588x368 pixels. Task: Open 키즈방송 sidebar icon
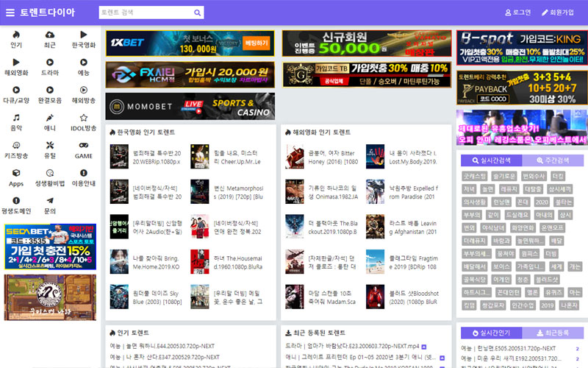(x=16, y=146)
